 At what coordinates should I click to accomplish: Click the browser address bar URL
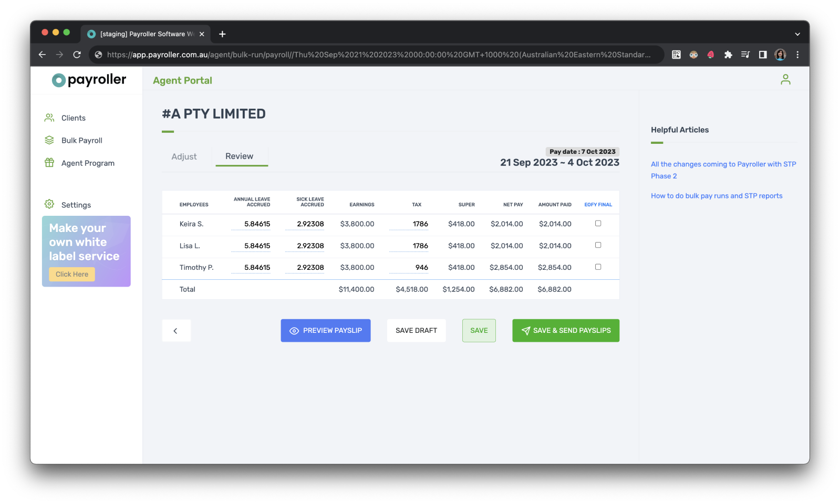378,55
